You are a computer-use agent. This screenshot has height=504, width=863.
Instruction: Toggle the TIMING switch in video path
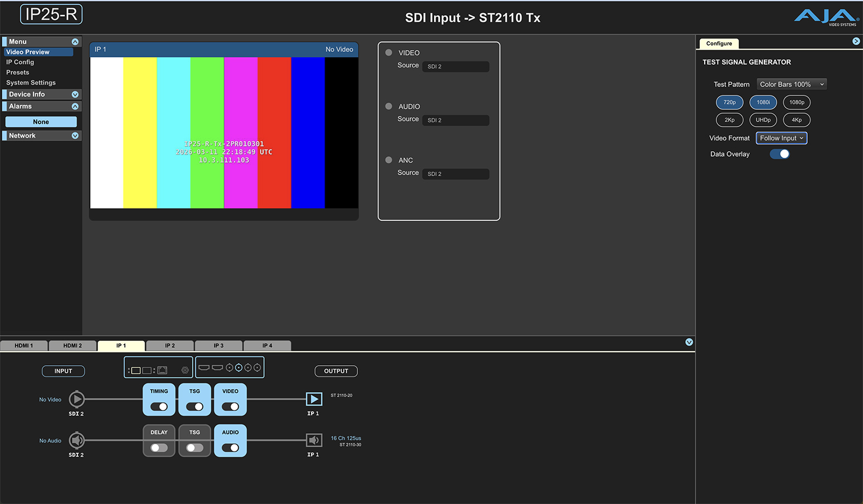(x=159, y=406)
